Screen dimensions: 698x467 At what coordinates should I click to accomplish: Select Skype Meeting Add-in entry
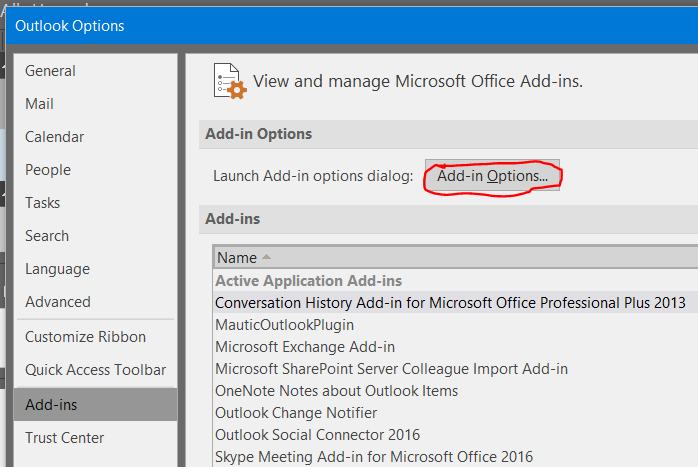(374, 457)
